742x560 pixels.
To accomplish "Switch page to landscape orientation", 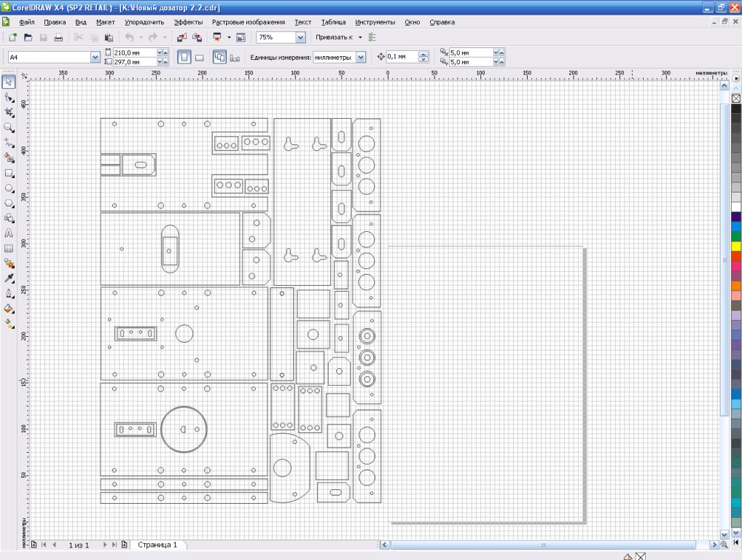I will [198, 57].
